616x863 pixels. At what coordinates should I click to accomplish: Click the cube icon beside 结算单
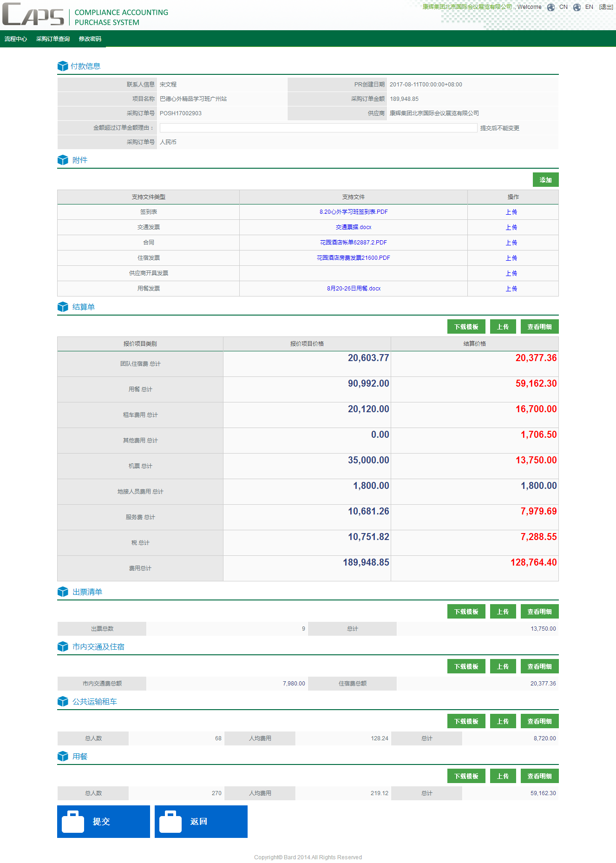pos(63,307)
